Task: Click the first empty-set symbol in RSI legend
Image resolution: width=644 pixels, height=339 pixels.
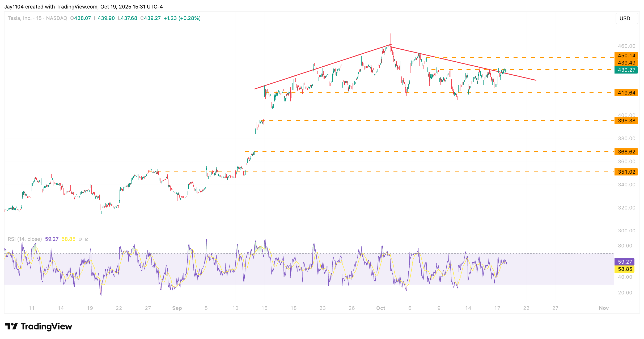Action: [x=80, y=239]
